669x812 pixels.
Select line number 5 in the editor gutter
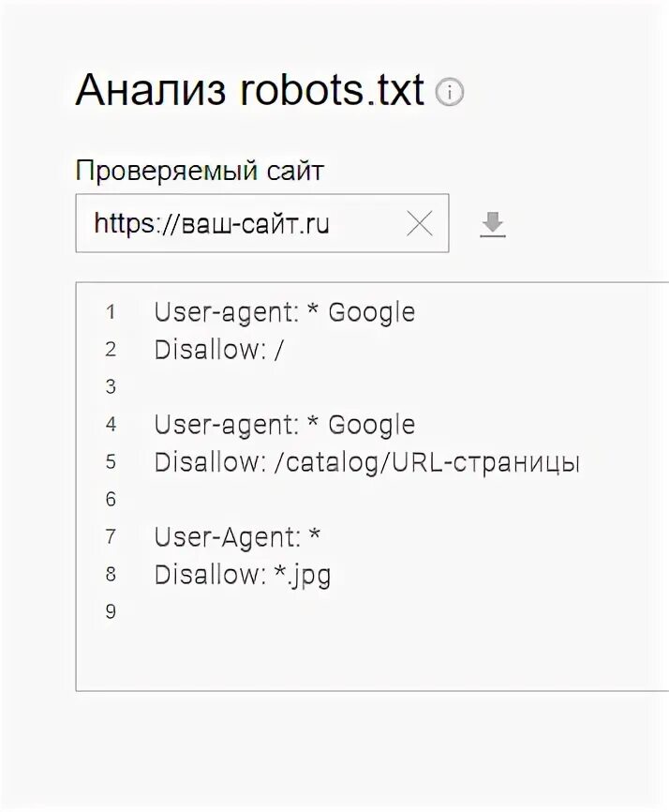pyautogui.click(x=111, y=462)
